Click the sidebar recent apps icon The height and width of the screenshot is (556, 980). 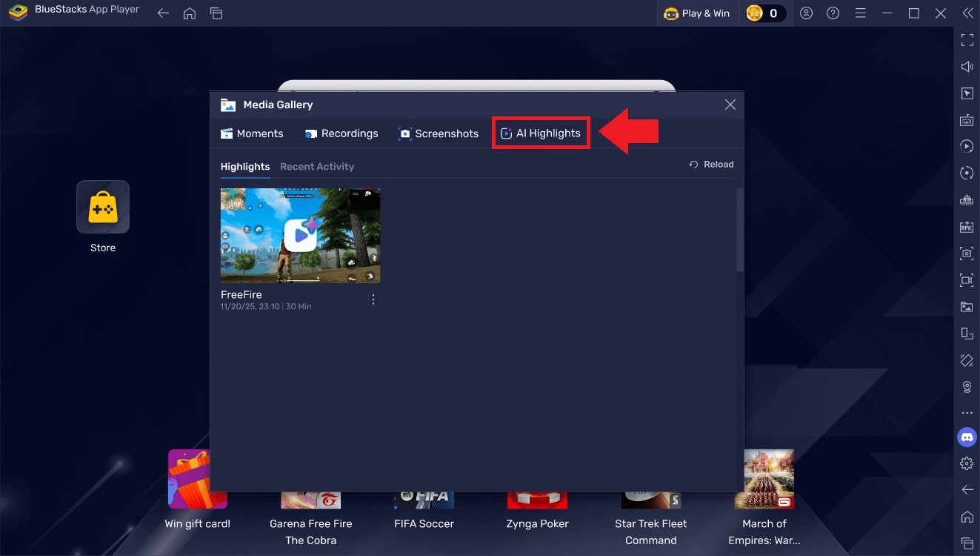(967, 543)
